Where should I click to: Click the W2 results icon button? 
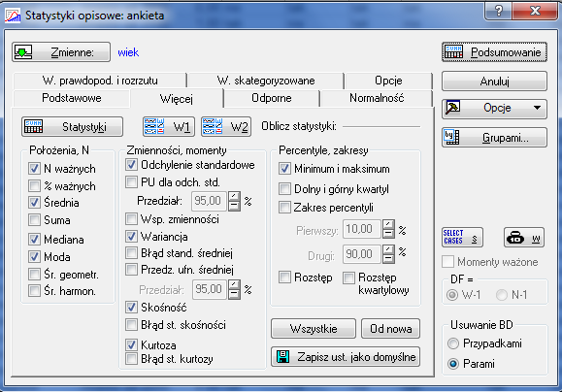pos(226,127)
